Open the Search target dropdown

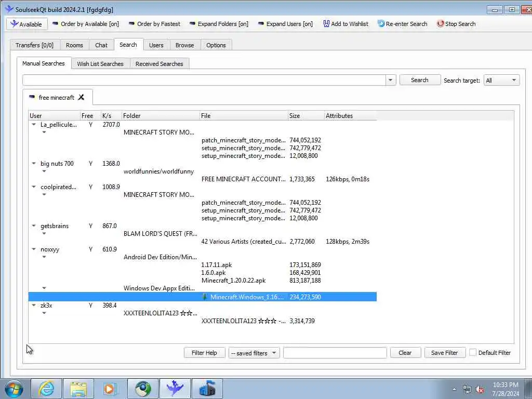[x=501, y=81]
